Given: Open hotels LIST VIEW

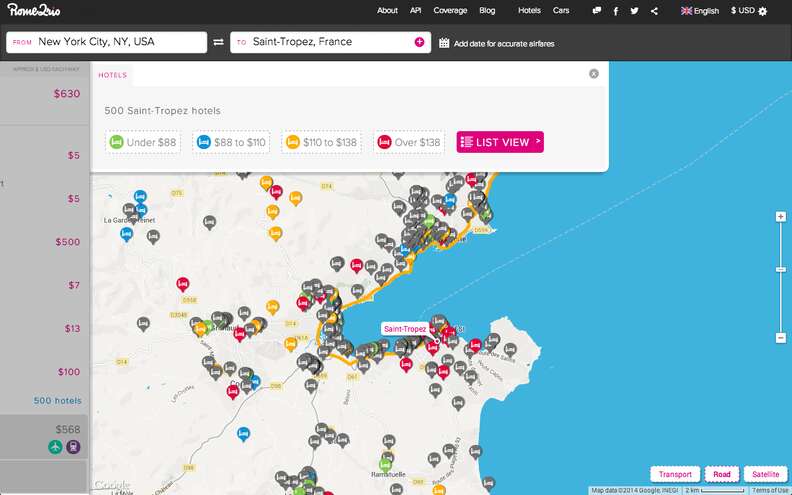Looking at the screenshot, I should (500, 142).
